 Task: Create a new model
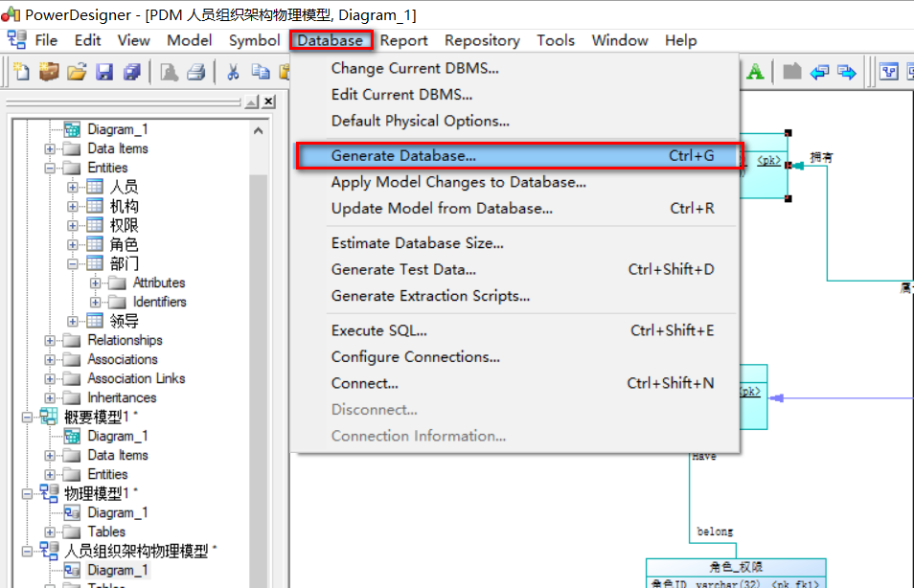click(21, 72)
